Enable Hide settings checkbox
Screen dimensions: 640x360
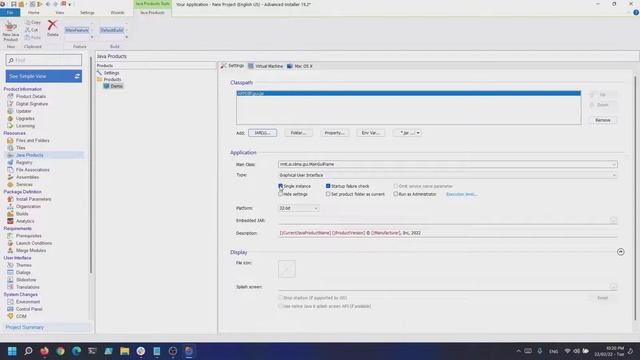click(x=280, y=194)
